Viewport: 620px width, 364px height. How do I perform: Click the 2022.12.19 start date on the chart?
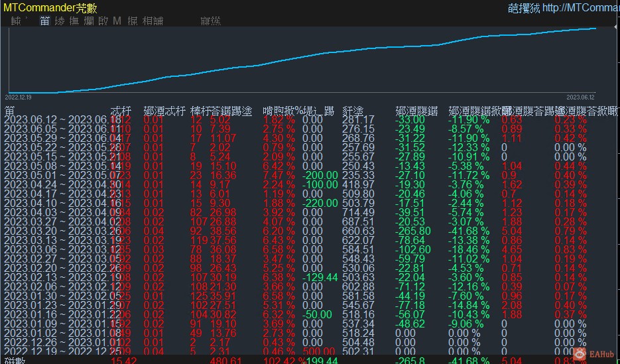click(x=19, y=96)
